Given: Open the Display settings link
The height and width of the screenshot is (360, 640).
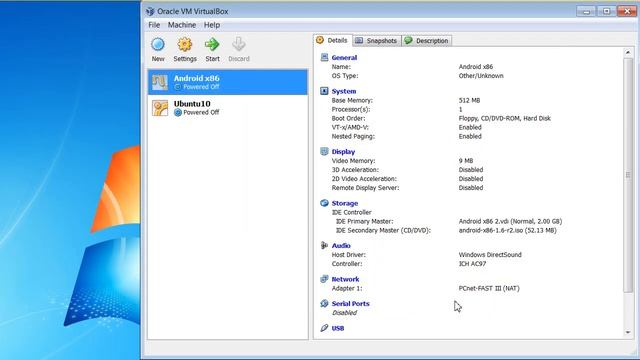Looking at the screenshot, I should pyautogui.click(x=343, y=152).
